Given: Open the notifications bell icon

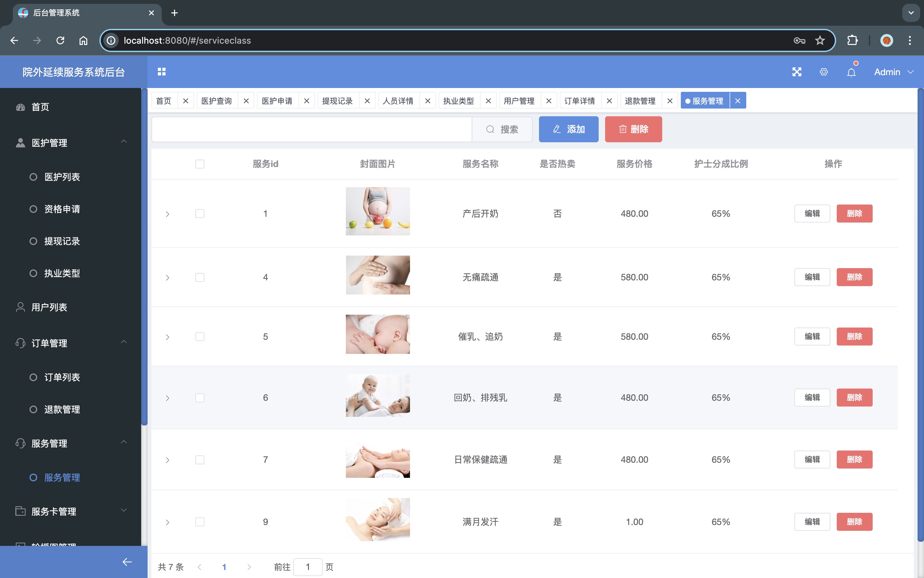Looking at the screenshot, I should pyautogui.click(x=851, y=72).
